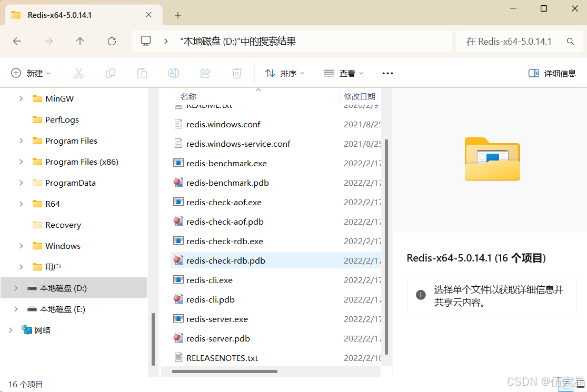Screen dimensions: 587x392
Task: Go up one folder level
Action: (80, 41)
